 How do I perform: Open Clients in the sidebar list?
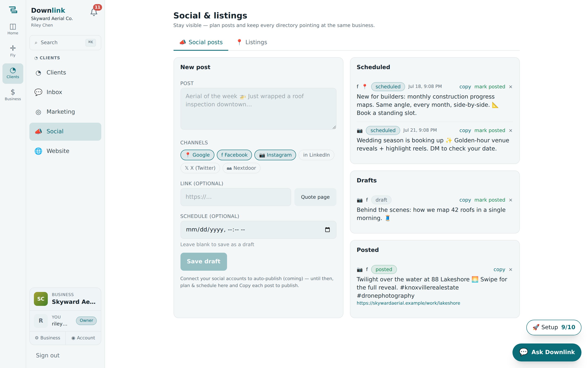coord(65,73)
